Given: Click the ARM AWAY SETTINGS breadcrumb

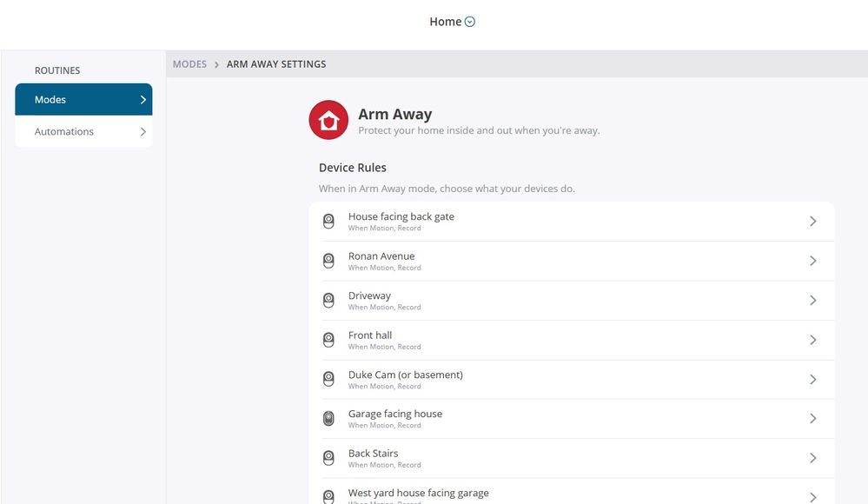Looking at the screenshot, I should pyautogui.click(x=276, y=64).
